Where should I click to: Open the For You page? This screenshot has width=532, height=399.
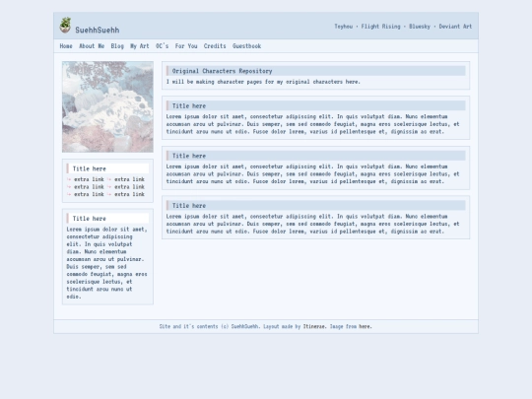[186, 46]
